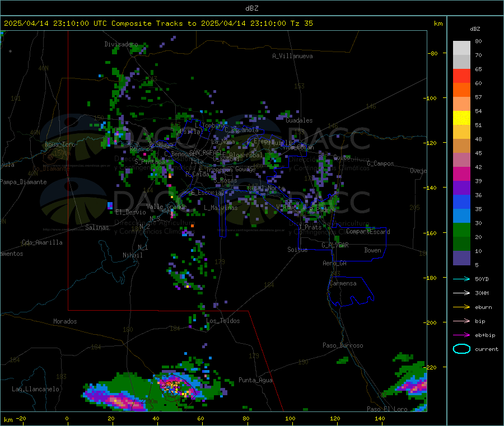Click the 'Nihuil' place label

pyautogui.click(x=133, y=255)
